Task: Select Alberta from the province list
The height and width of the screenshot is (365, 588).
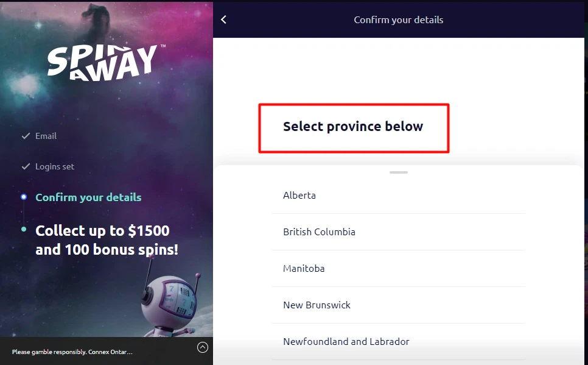Action: (398, 195)
